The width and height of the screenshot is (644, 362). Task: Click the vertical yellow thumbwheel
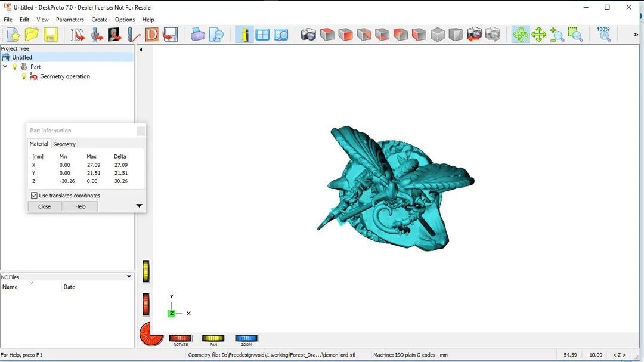click(146, 271)
